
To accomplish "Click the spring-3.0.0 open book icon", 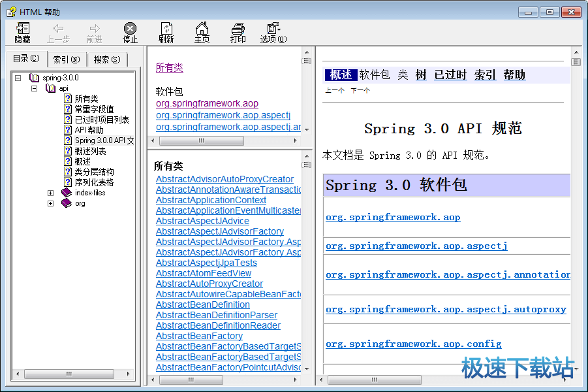I will pyautogui.click(x=34, y=78).
